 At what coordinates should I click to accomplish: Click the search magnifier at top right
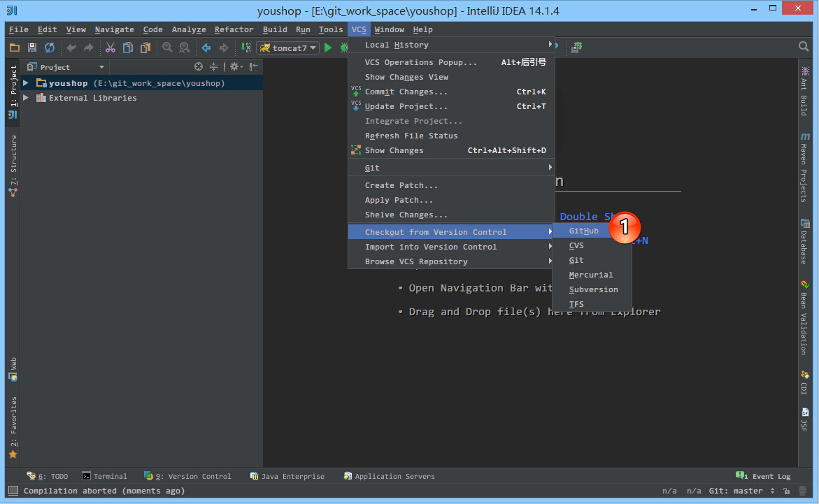pyautogui.click(x=804, y=47)
